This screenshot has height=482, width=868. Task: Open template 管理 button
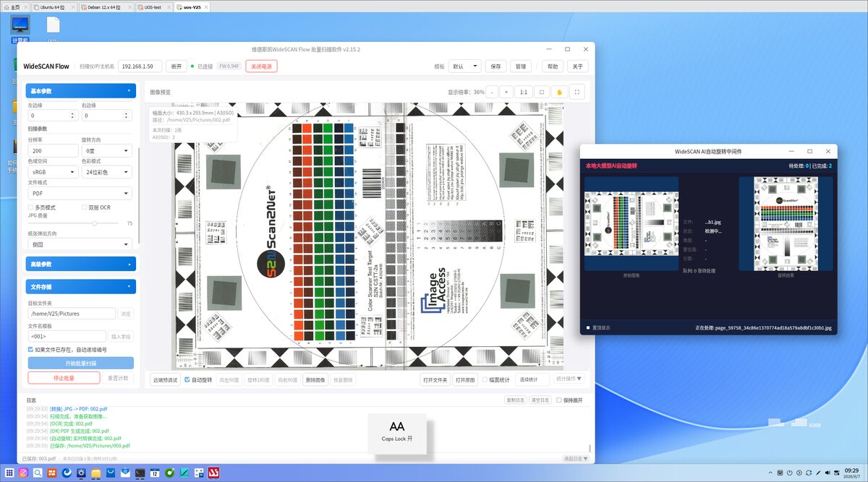tap(520, 66)
